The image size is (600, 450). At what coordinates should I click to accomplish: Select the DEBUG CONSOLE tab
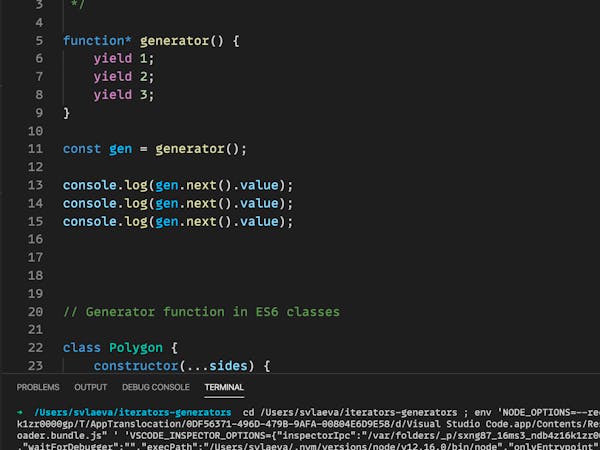156,387
